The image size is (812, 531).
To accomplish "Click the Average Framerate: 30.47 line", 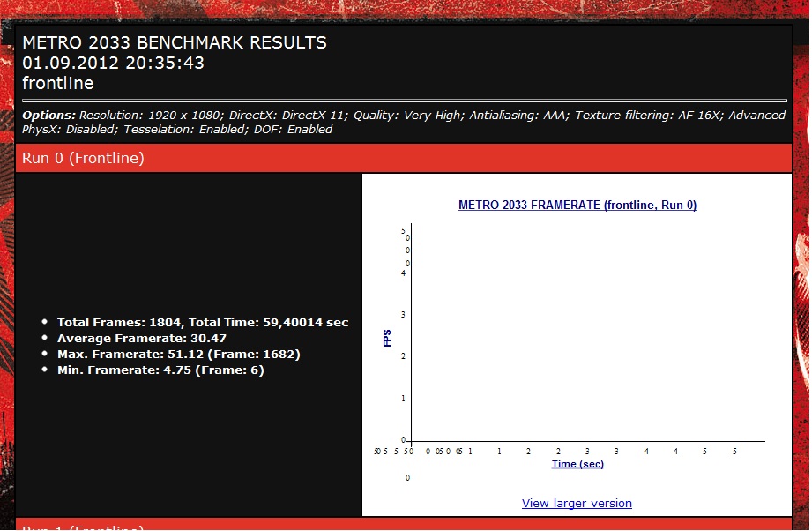I will (x=141, y=339).
